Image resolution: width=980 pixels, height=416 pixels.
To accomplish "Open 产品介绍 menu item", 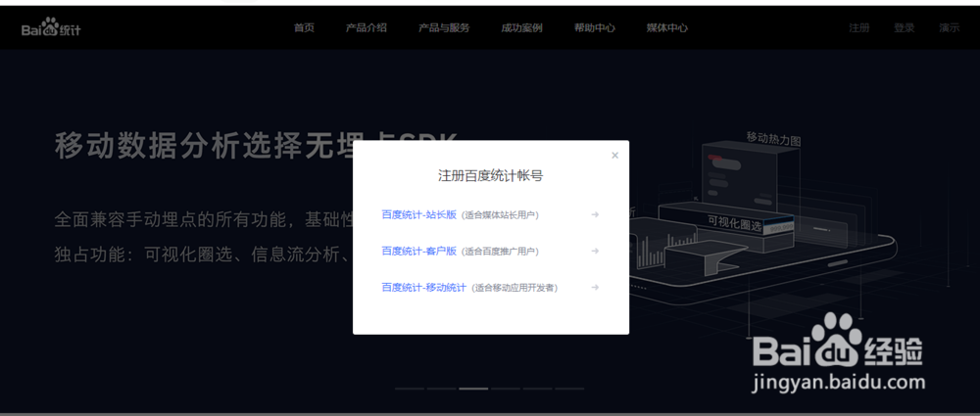I will pyautogui.click(x=367, y=28).
